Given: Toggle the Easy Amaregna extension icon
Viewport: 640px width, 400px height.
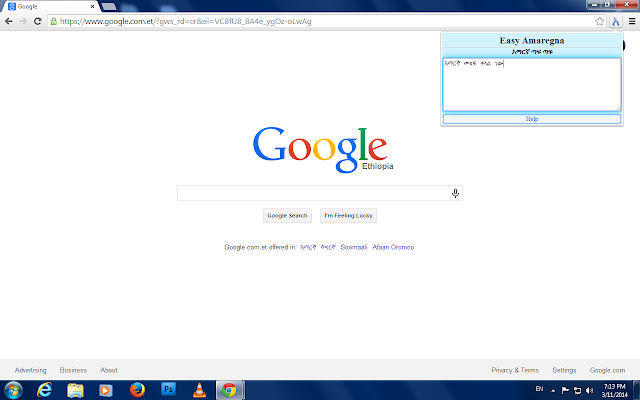Looking at the screenshot, I should pos(616,21).
